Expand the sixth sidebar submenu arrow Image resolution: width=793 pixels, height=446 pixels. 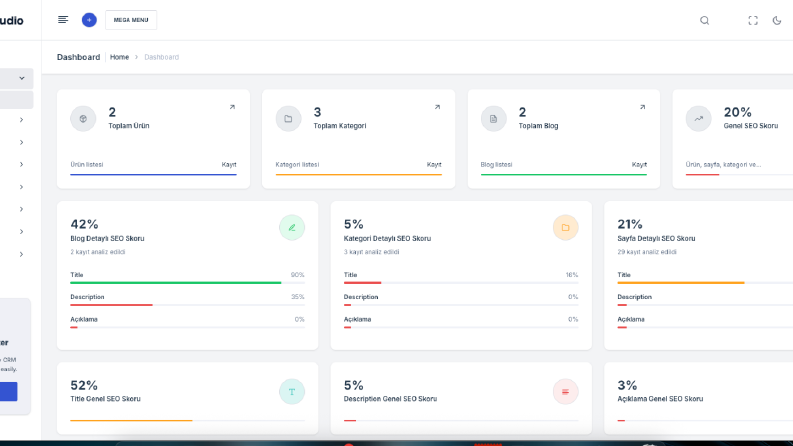(x=21, y=232)
